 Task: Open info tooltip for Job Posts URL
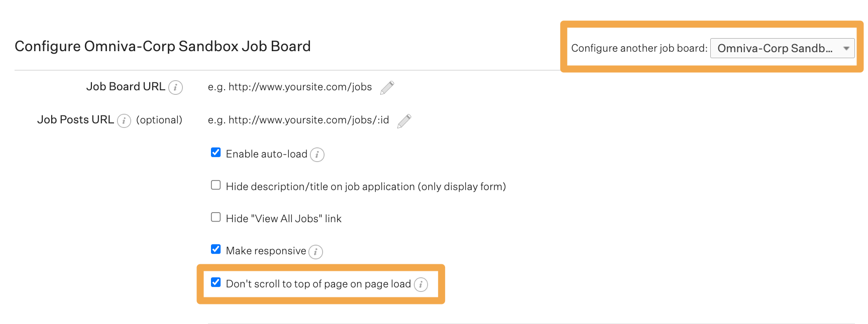(124, 120)
